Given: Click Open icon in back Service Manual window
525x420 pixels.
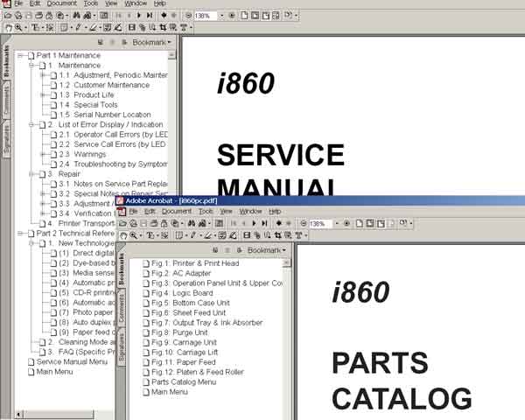Looking at the screenshot, I should click(8, 16).
